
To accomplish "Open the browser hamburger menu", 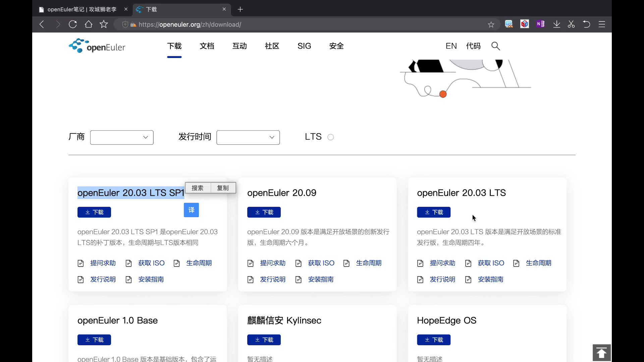I will point(602,24).
